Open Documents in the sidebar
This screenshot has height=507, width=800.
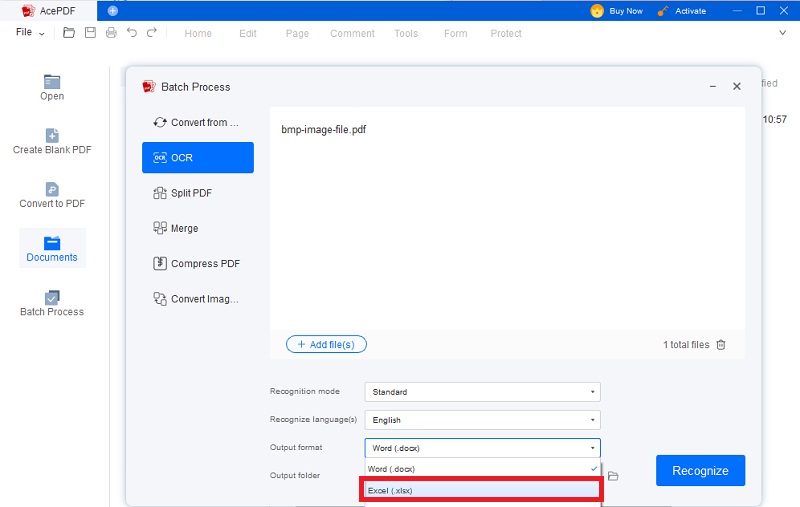click(52, 249)
